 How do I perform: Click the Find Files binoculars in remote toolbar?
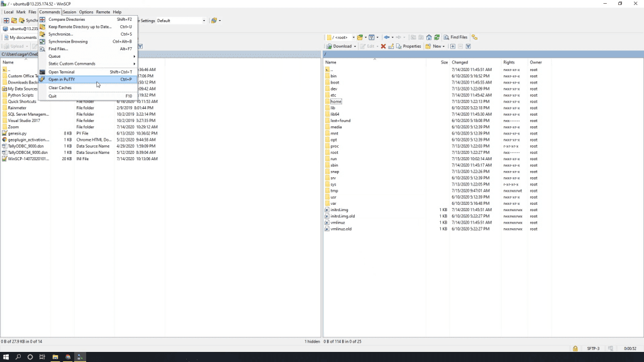coord(445,37)
